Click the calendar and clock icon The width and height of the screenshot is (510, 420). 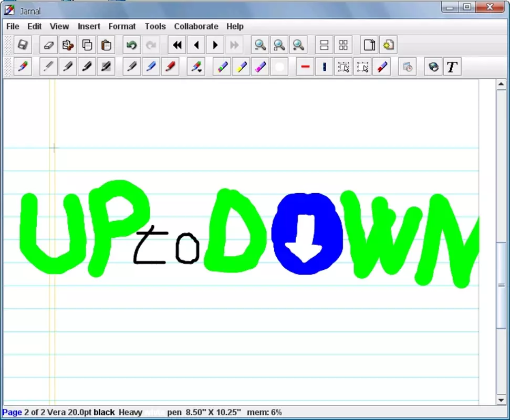click(408, 67)
